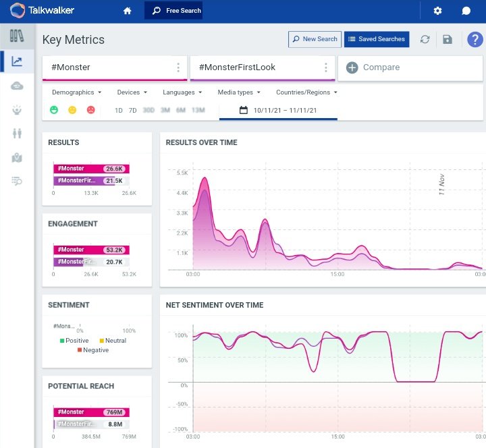486x448 pixels.
Task: Open #MonsterFirstLook tab options menu
Action: (326, 67)
